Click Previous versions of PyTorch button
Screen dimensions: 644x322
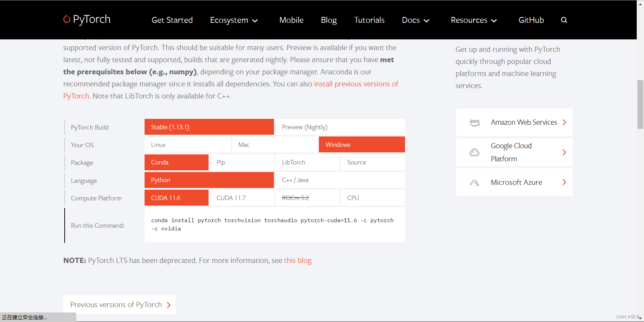click(x=119, y=305)
